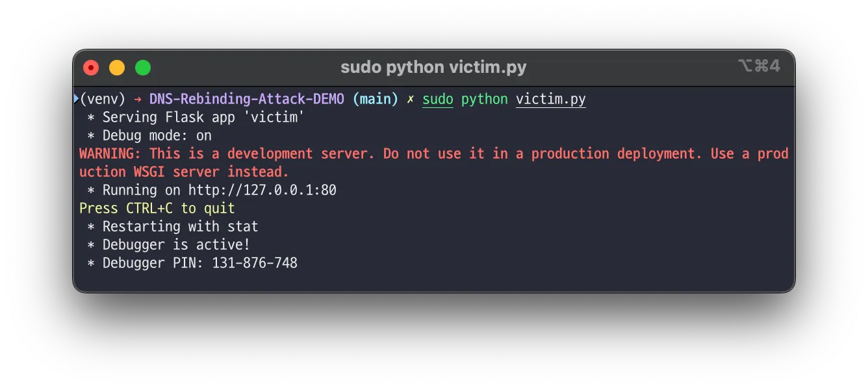868x389 pixels.
Task: Click the underlined 'sudo' command word
Action: (x=438, y=100)
